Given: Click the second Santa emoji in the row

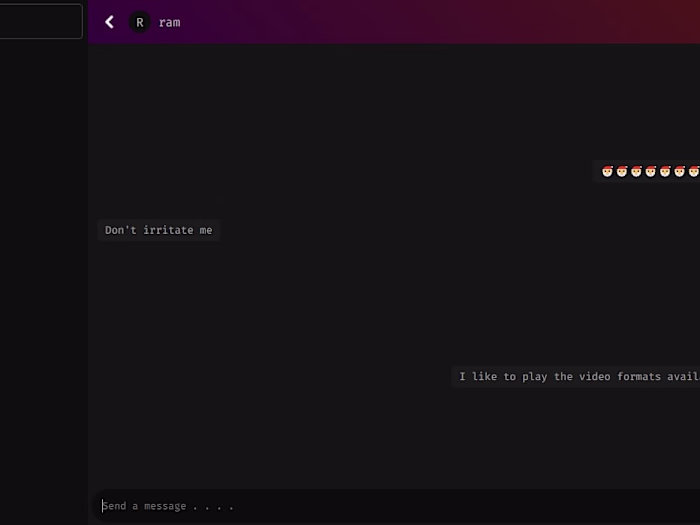Looking at the screenshot, I should point(622,171).
